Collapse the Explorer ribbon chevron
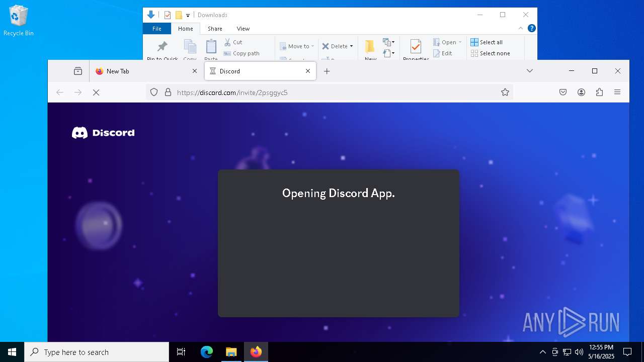 click(x=521, y=28)
